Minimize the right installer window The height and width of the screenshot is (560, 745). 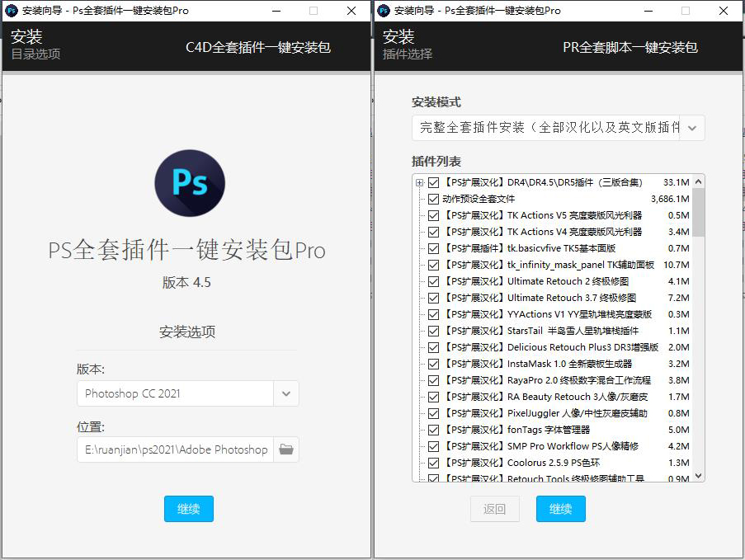(648, 11)
